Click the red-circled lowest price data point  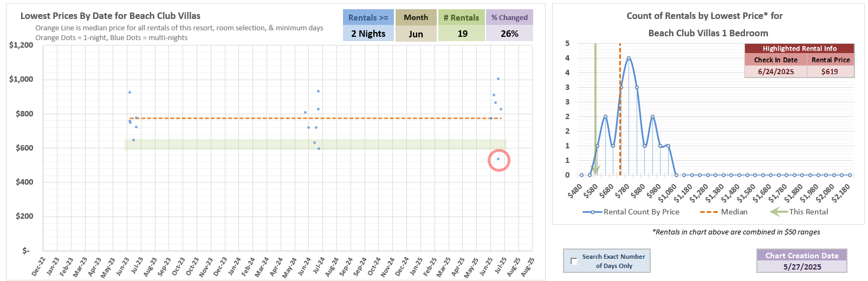498,159
